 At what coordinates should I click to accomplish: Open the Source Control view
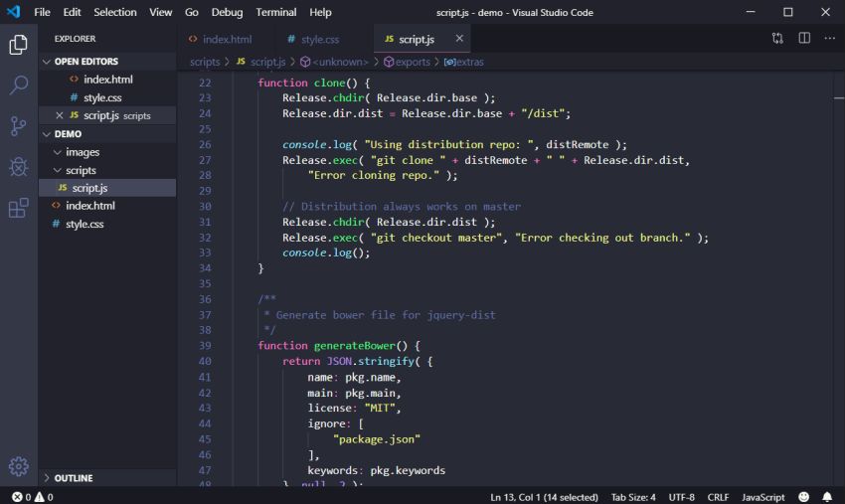[18, 126]
